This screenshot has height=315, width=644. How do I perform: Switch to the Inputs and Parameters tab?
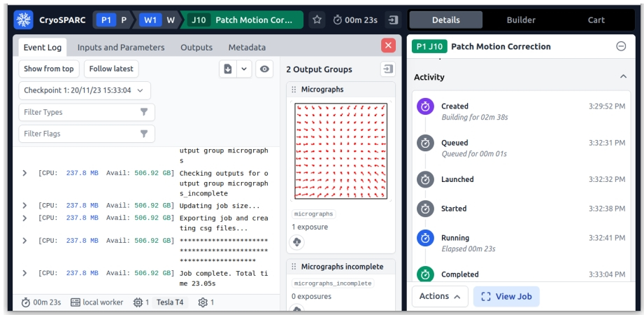(x=121, y=48)
